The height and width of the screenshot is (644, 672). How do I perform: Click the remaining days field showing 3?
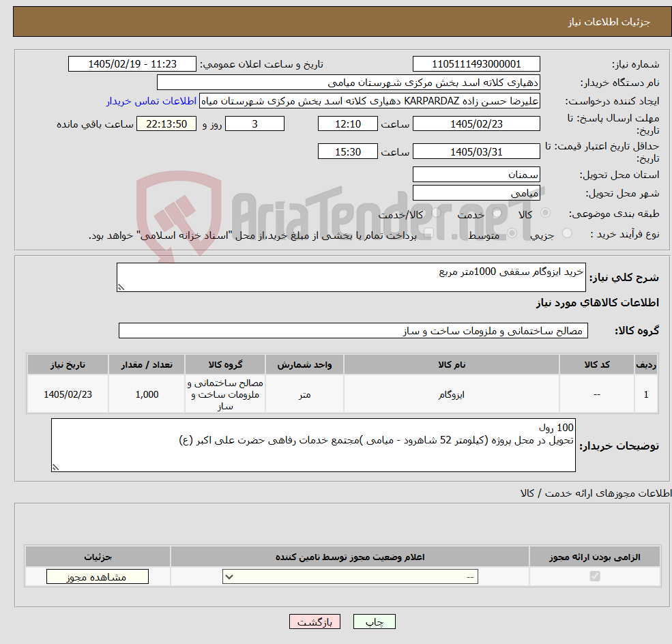[x=254, y=124]
